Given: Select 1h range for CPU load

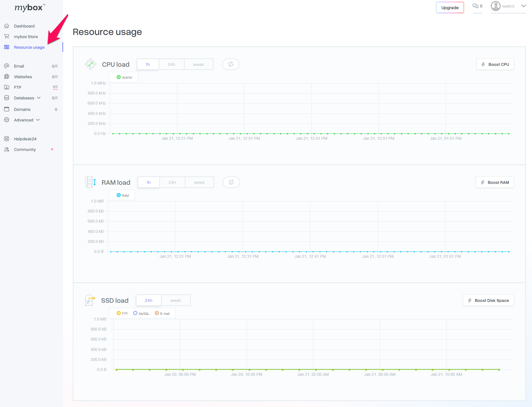Looking at the screenshot, I should coord(148,64).
